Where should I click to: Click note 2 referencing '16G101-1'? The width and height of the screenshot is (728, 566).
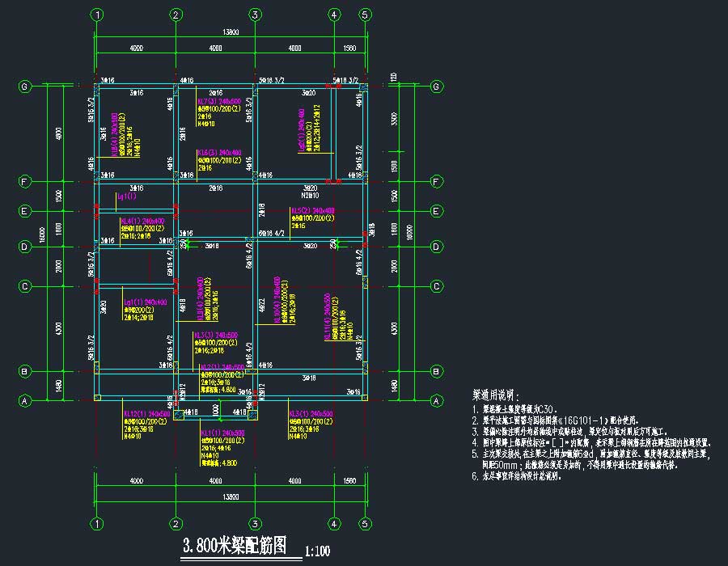[555, 420]
